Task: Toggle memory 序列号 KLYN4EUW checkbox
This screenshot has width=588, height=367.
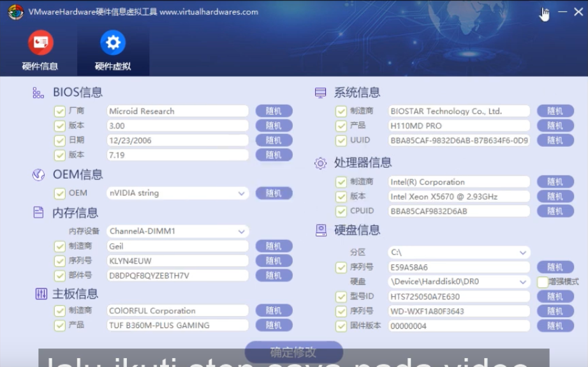Action: click(59, 261)
